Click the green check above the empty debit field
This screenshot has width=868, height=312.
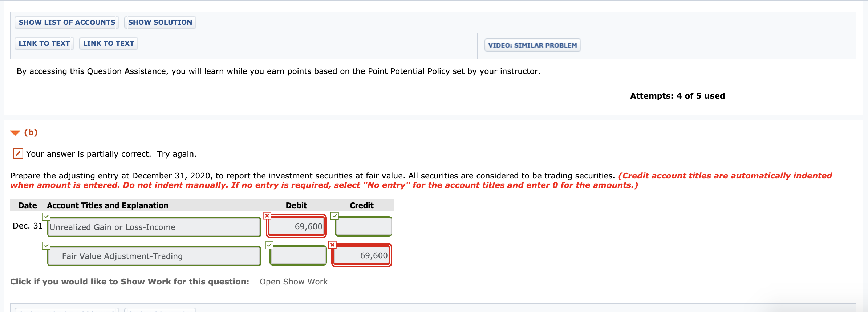(x=269, y=245)
